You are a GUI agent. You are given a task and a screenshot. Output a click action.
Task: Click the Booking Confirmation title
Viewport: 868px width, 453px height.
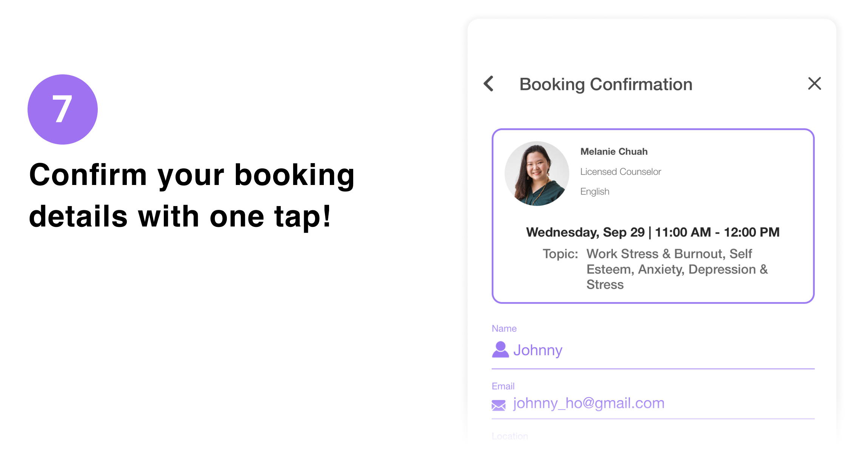[x=606, y=84]
